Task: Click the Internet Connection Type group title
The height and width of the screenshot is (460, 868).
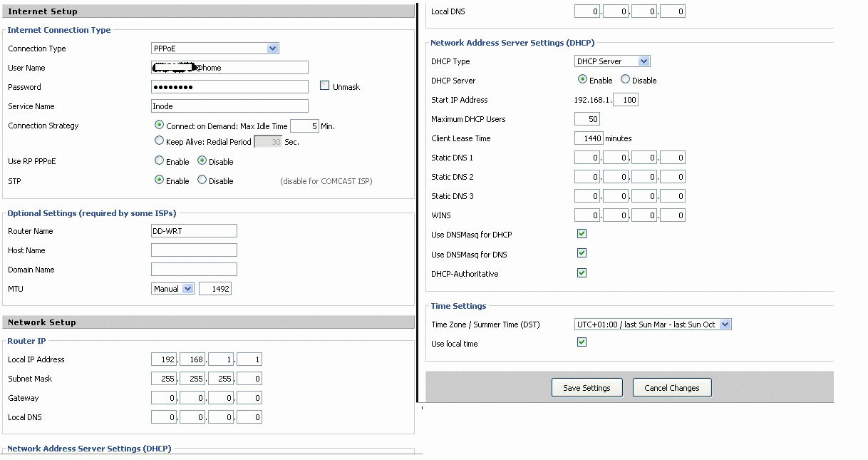Action: pos(59,30)
